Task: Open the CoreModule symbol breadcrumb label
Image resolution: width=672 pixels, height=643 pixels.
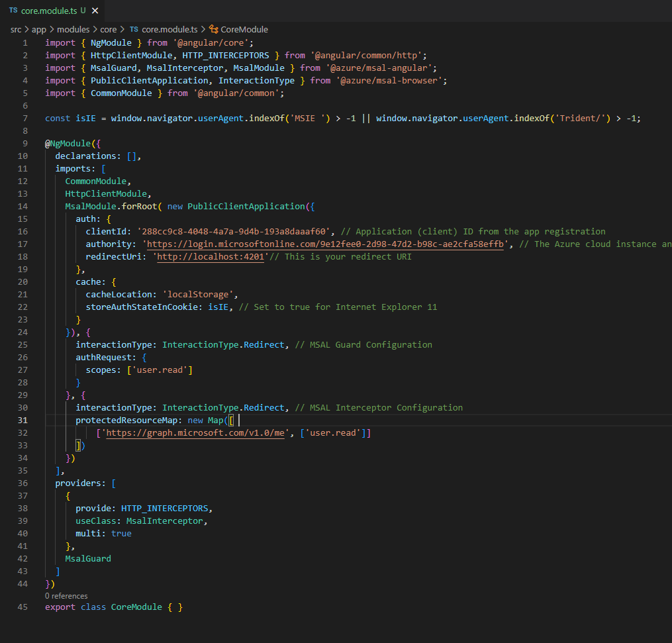Action: click(244, 29)
